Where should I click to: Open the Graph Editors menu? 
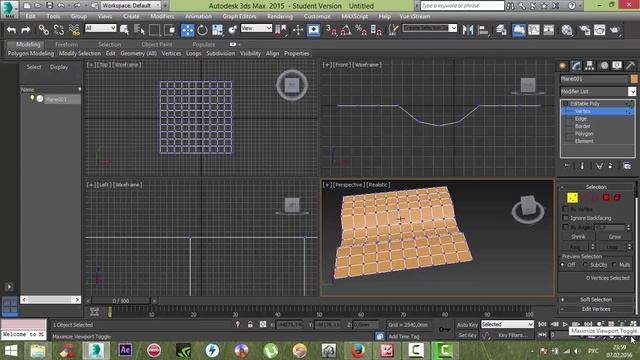(239, 16)
